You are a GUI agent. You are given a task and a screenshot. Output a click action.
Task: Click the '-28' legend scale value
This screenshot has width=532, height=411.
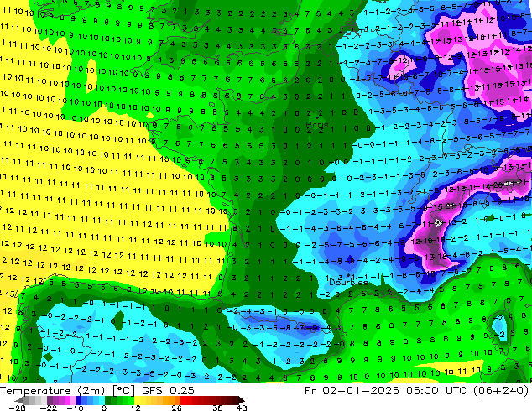coord(17,408)
